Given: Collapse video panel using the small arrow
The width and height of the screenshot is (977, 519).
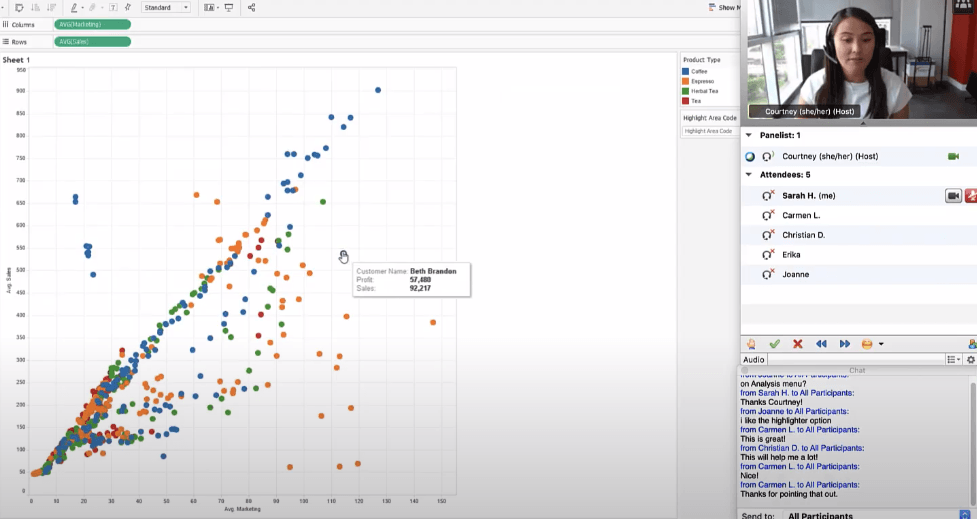Looking at the screenshot, I should (863, 123).
